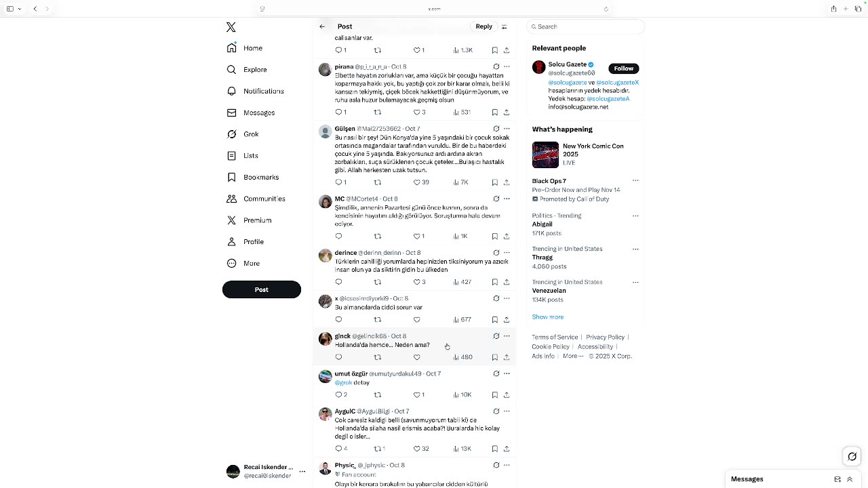Image resolution: width=868 pixels, height=488 pixels.
Task: Follow Solcu Gazete
Action: pos(623,68)
